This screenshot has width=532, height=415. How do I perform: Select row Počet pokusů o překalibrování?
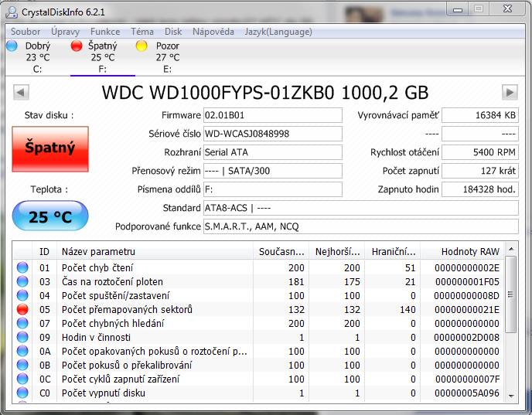pos(258,365)
